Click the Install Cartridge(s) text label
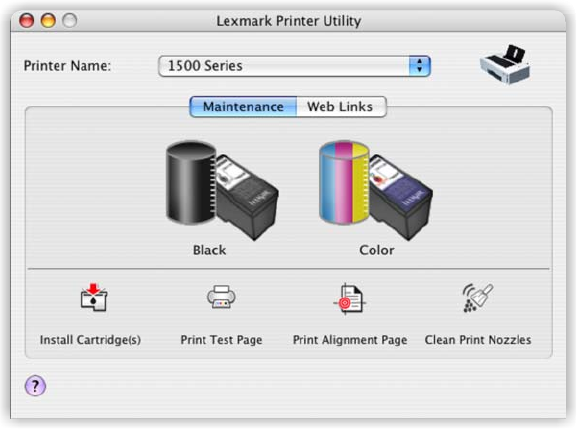Image resolution: width=577 pixels, height=429 pixels. click(x=90, y=340)
